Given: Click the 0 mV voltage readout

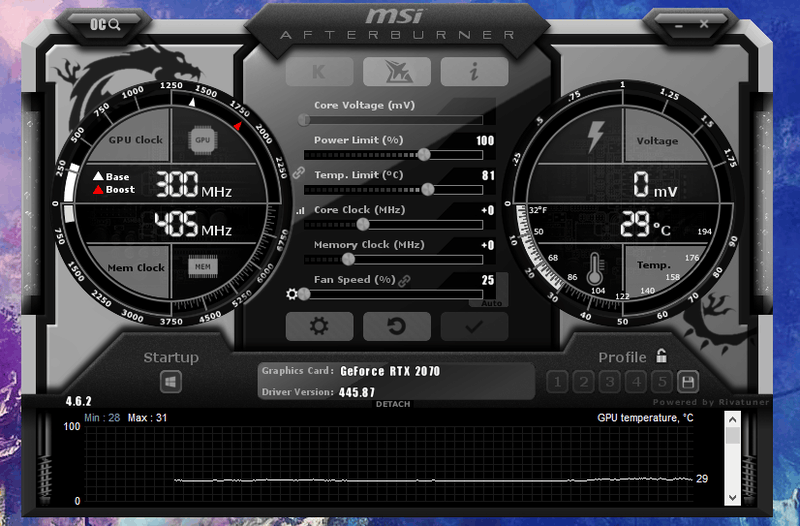Looking at the screenshot, I should click(x=655, y=185).
